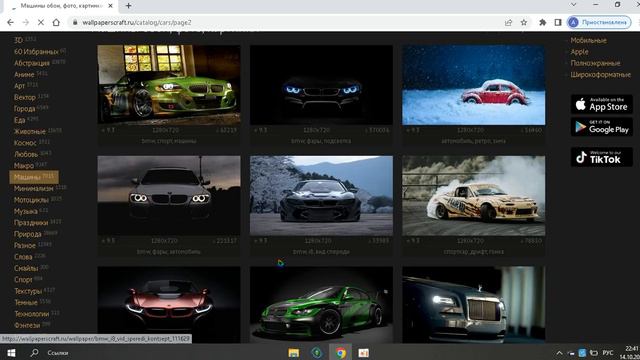Open the Аниме category
The image size is (640, 360).
point(24,74)
